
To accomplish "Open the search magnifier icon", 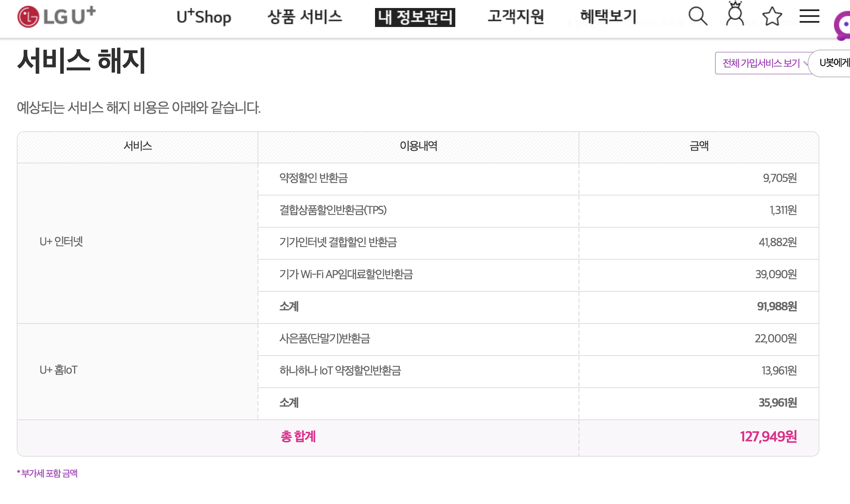I will pos(698,16).
